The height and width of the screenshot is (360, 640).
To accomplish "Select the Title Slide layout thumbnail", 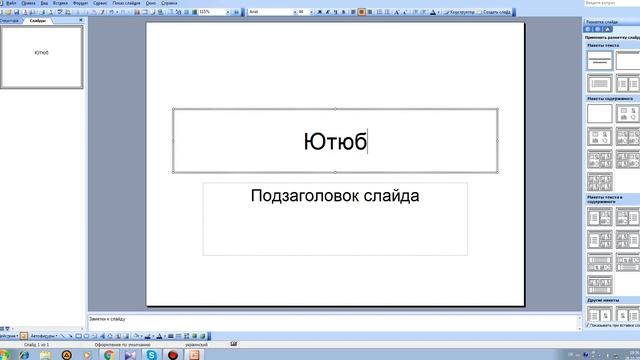I will (x=600, y=61).
